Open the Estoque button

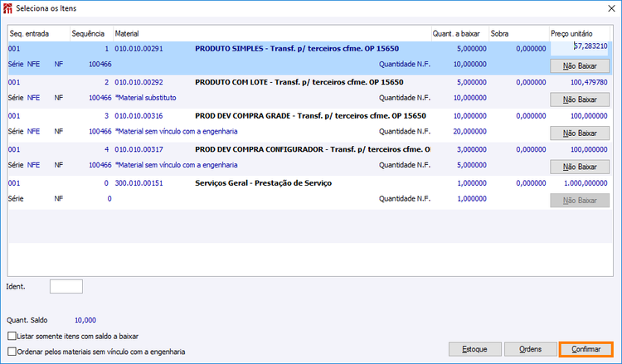click(475, 349)
